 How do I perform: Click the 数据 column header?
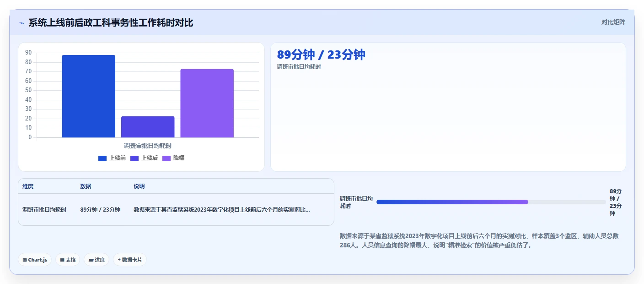click(86, 186)
